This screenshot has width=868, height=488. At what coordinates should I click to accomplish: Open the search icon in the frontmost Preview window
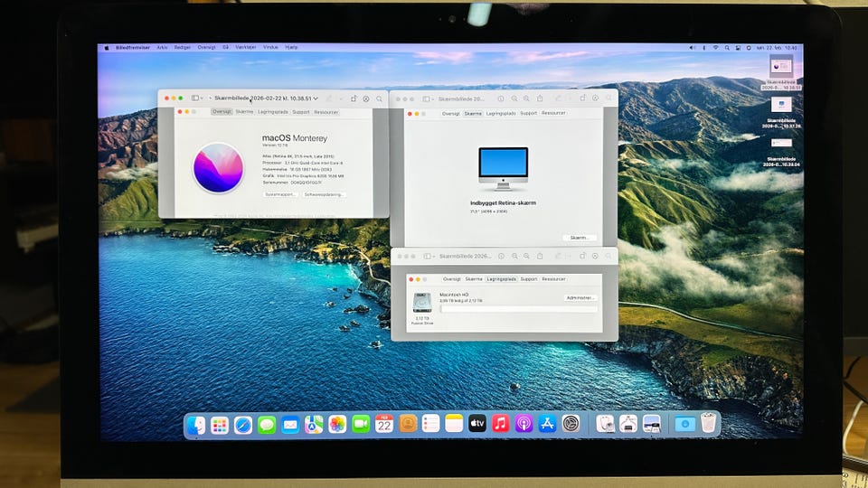point(379,99)
